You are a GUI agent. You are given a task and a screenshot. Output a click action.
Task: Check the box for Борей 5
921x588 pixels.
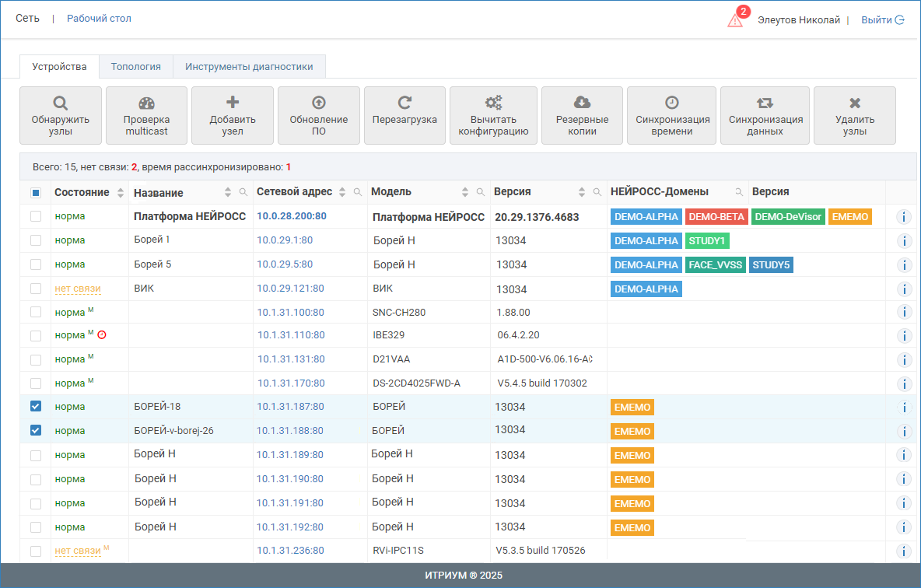point(36,264)
